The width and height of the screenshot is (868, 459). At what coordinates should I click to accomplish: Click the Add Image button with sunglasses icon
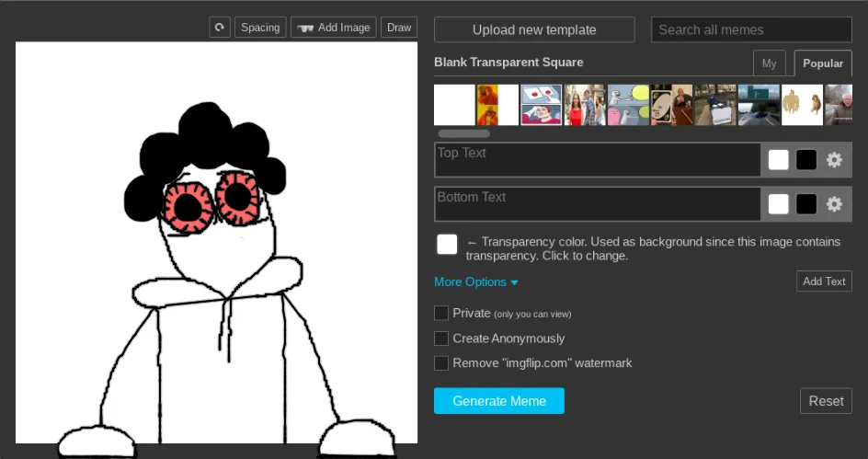[333, 27]
